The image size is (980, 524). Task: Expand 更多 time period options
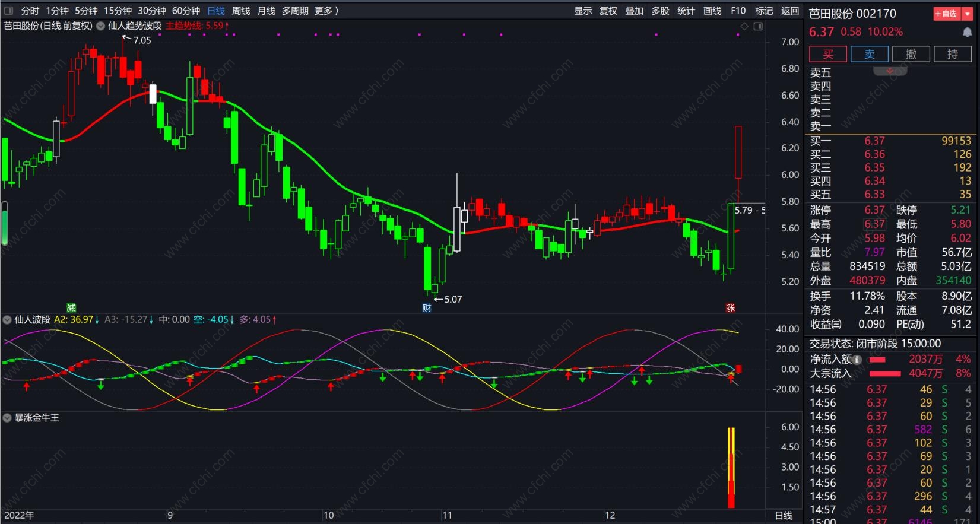coord(326,11)
